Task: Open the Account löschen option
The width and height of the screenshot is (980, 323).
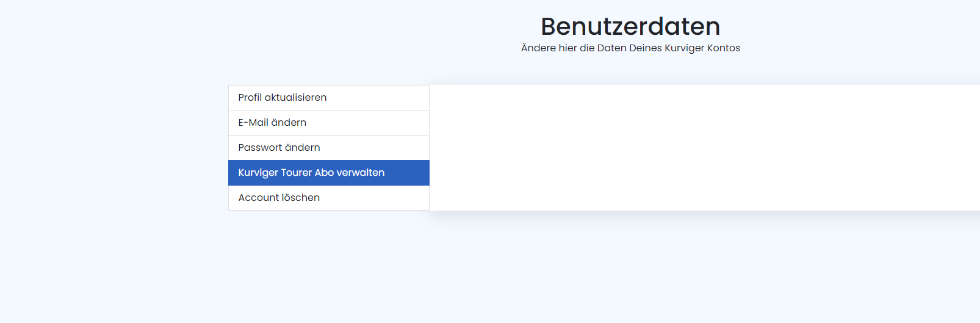Action: pos(279,198)
